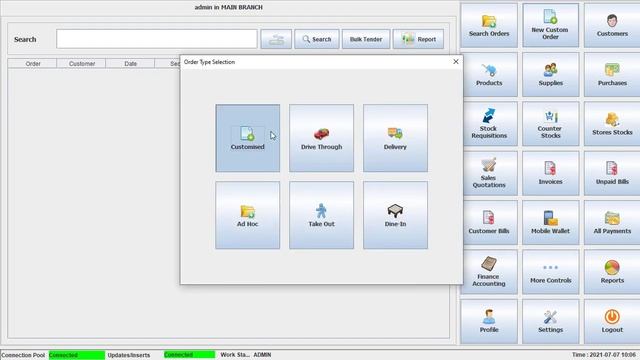Log out of the application

coord(612,322)
